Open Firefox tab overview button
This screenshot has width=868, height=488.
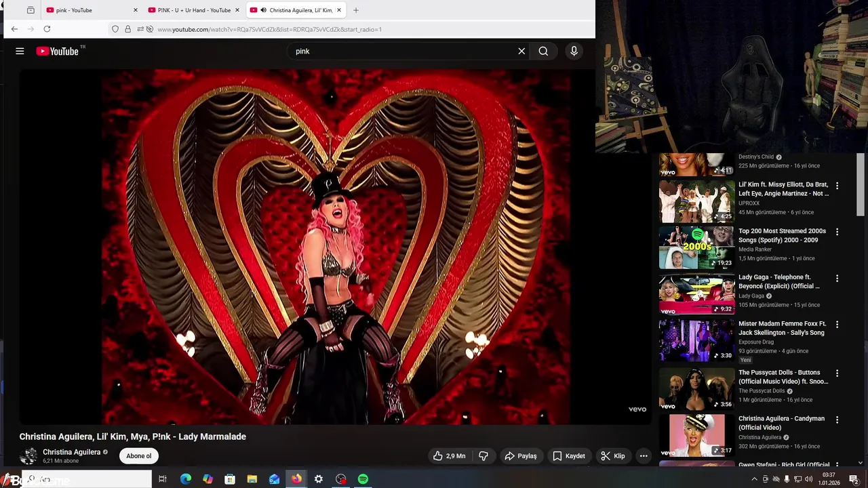pyautogui.click(x=31, y=10)
